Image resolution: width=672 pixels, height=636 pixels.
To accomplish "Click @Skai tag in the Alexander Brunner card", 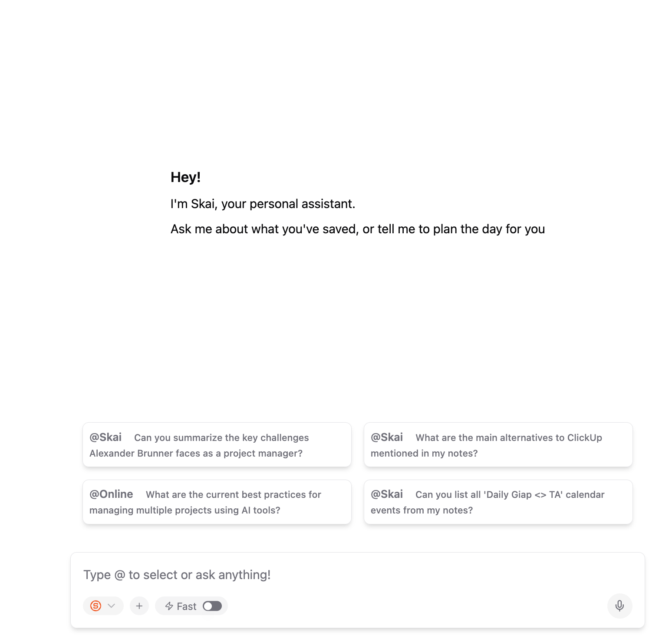I will coord(105,437).
